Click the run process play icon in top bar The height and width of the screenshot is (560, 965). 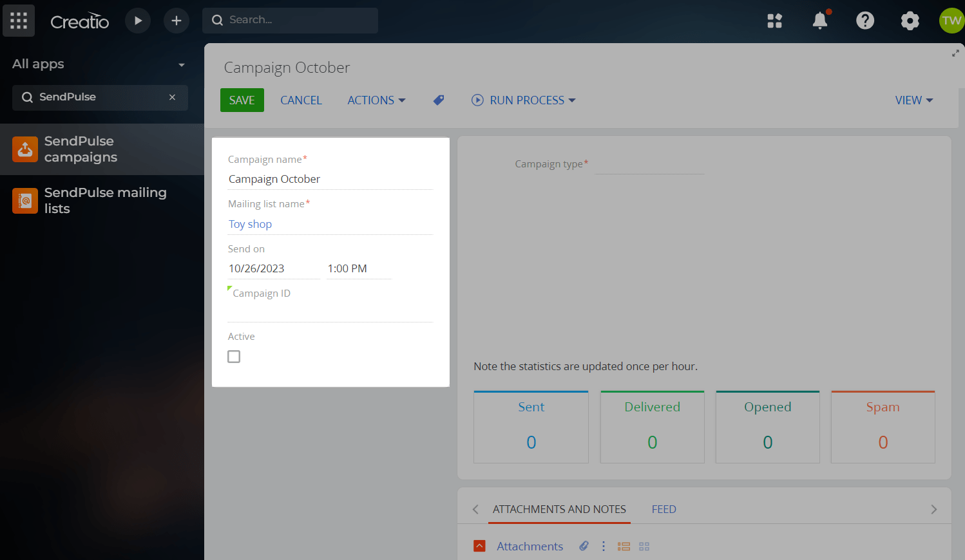coord(138,21)
